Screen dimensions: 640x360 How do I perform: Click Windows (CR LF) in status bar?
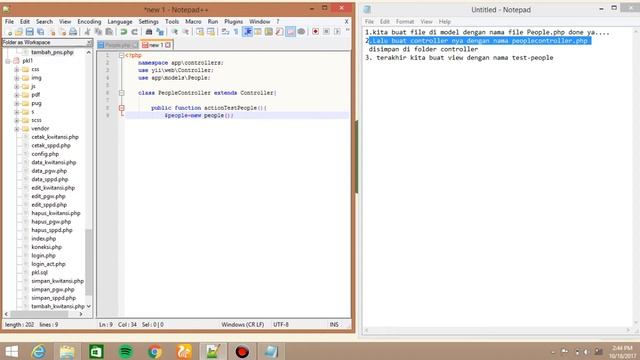point(242,324)
